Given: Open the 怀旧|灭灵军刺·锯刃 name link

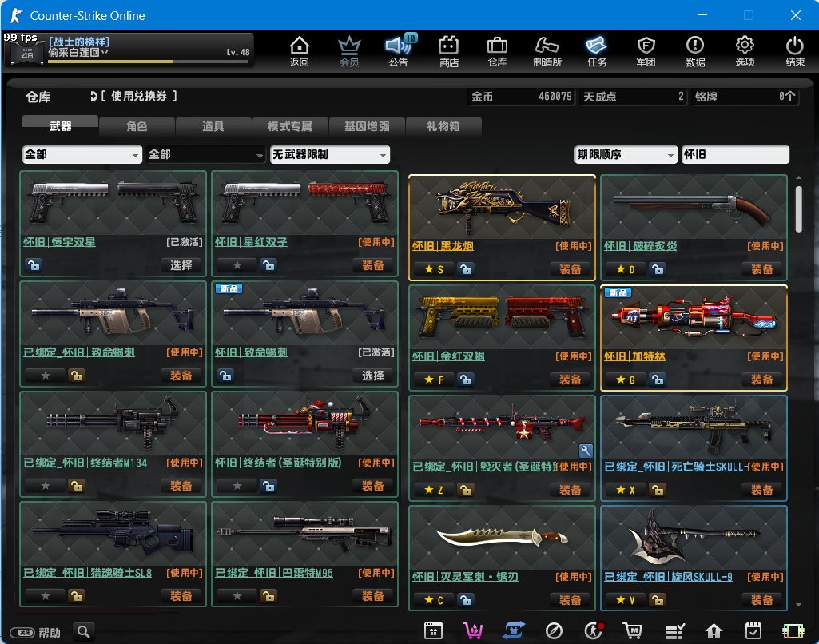Looking at the screenshot, I should click(x=465, y=577).
